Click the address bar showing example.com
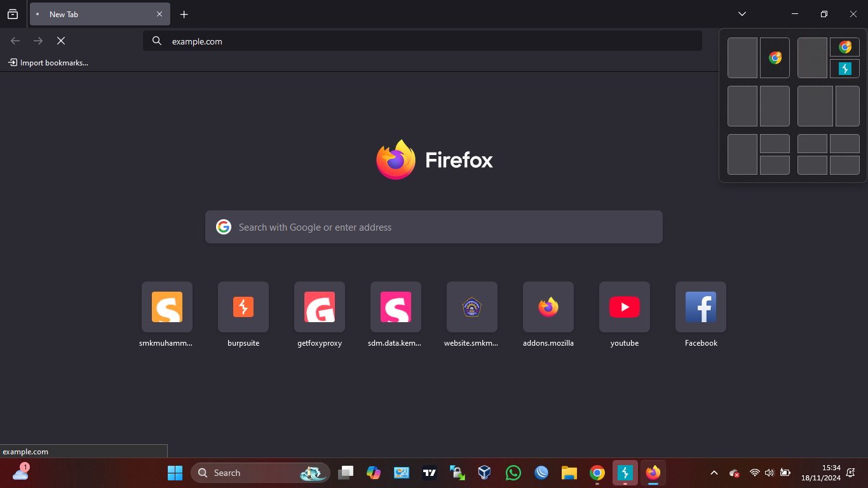This screenshot has height=488, width=868. (423, 41)
